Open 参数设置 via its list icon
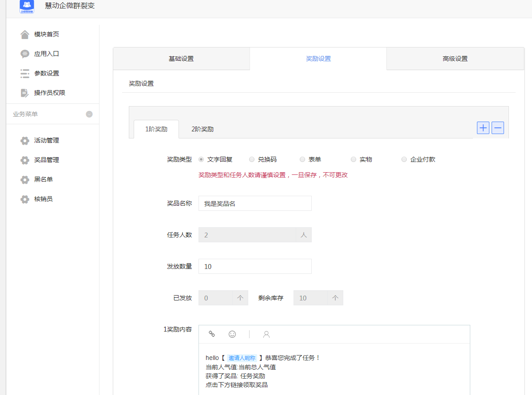The height and width of the screenshot is (395, 532). point(25,73)
